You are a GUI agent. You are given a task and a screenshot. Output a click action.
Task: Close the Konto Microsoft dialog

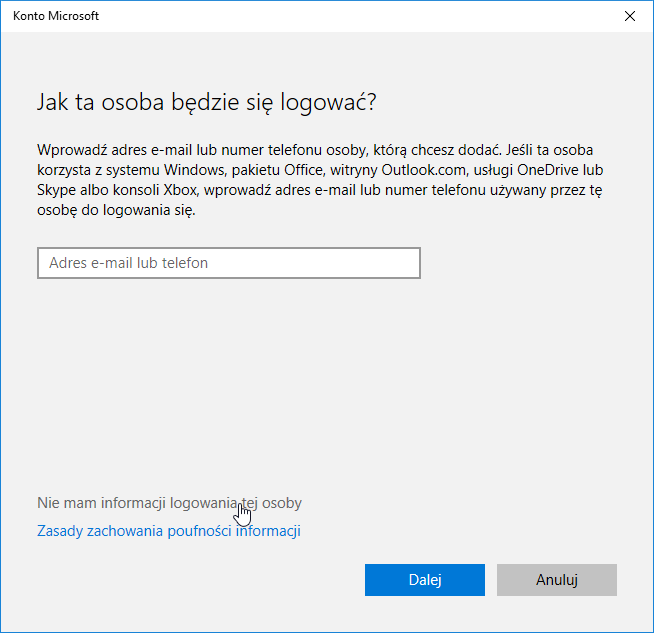629,16
